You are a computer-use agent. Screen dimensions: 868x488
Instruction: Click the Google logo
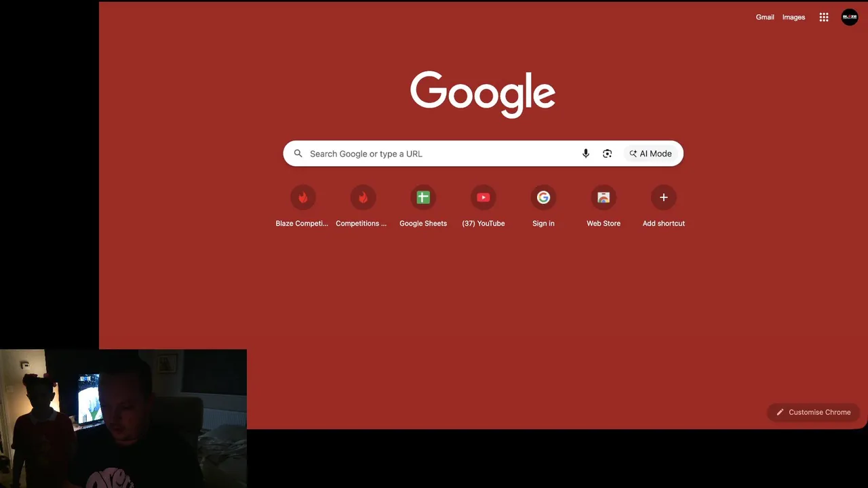pos(483,94)
